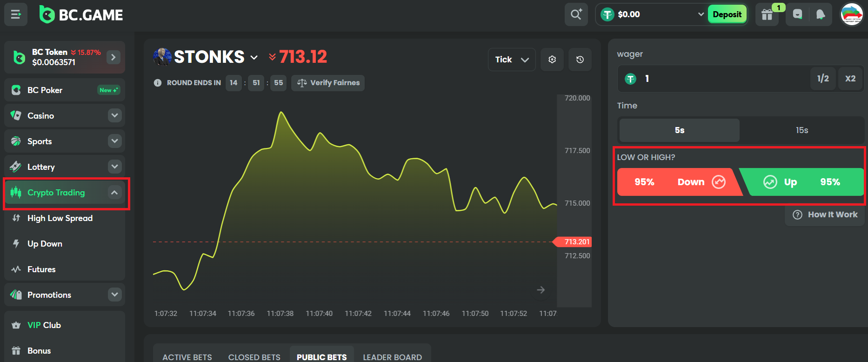Bet Up at 95%
Viewport: 868px width, 362px height.
(x=802, y=182)
